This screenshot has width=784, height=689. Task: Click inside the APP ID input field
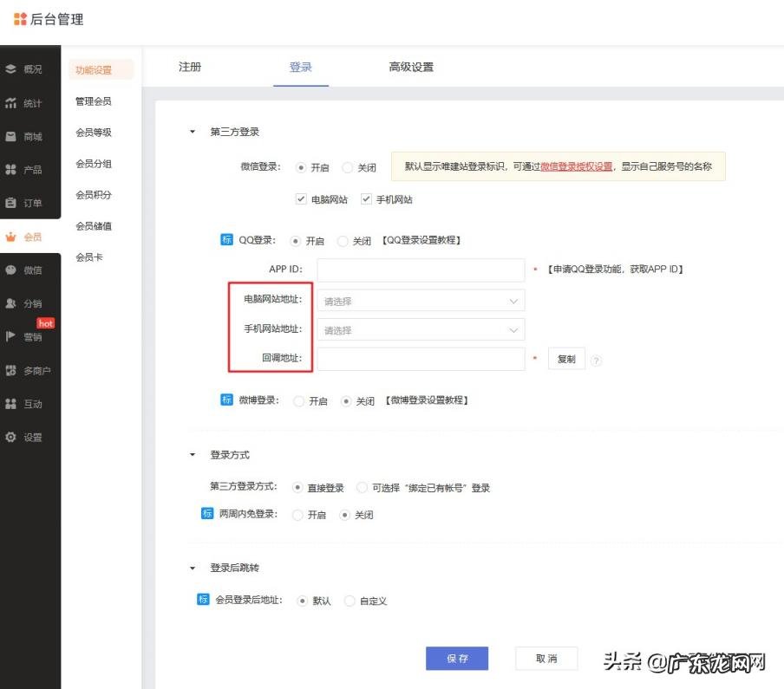click(x=421, y=270)
